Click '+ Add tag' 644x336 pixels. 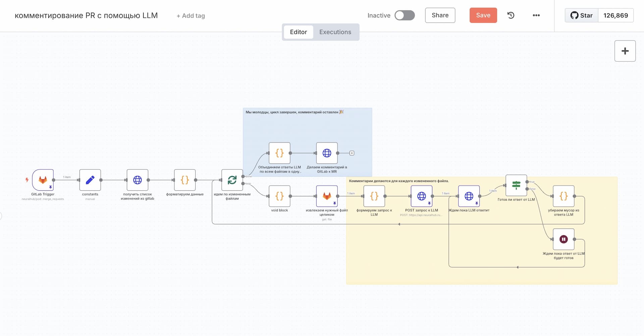191,16
